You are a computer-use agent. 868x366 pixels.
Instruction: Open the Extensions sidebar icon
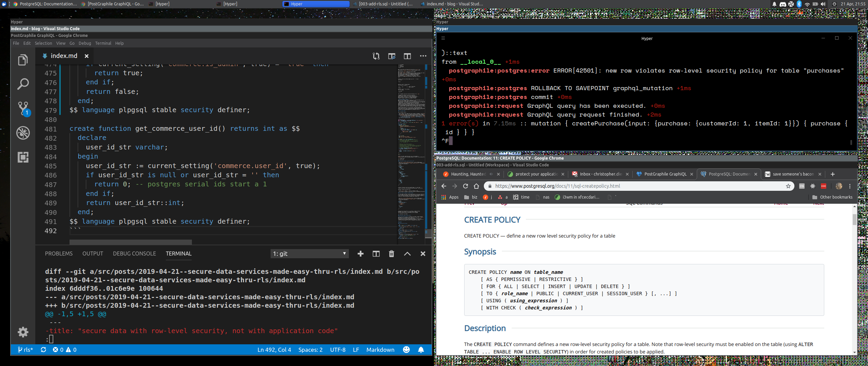coord(23,157)
